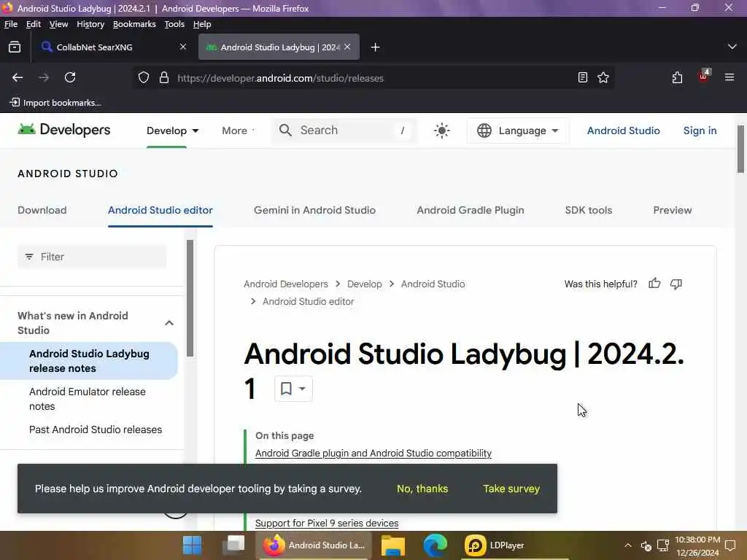
Task: Select Android Studio Ladybug release notes item
Action: pyautogui.click(x=88, y=361)
